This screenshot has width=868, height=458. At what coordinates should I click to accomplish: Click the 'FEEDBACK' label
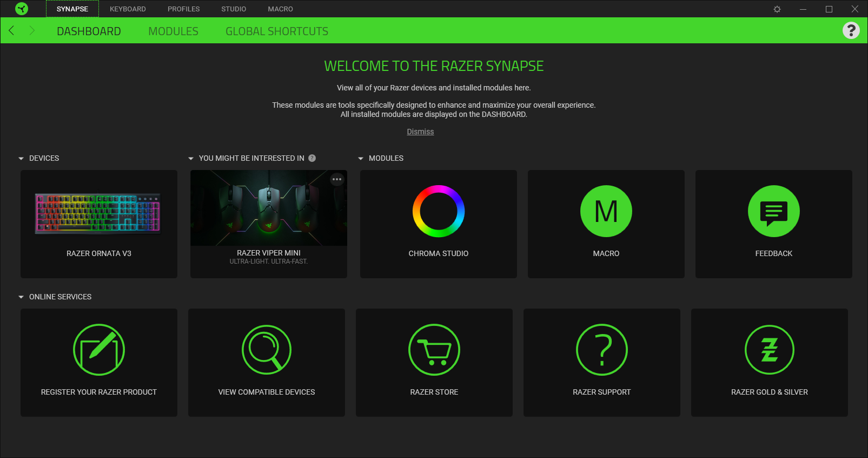pos(774,253)
